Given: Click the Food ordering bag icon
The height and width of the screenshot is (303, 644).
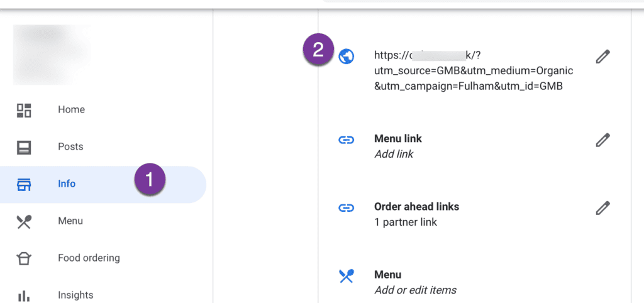Looking at the screenshot, I should (x=24, y=258).
